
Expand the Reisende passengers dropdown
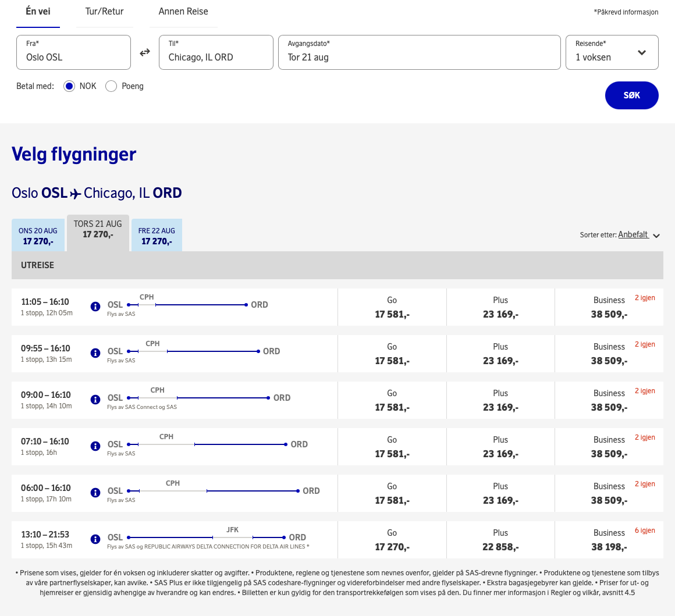point(612,52)
